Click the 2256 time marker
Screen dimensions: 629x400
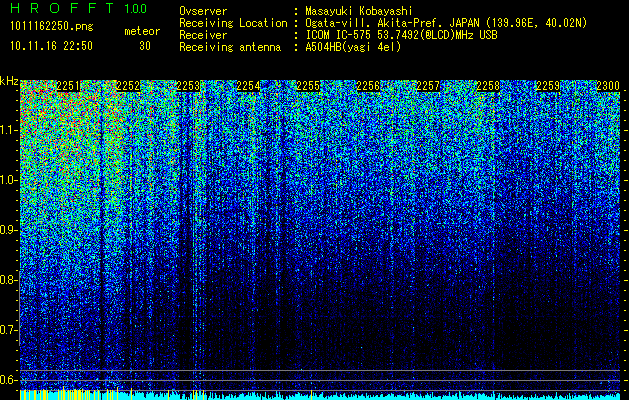(x=368, y=86)
